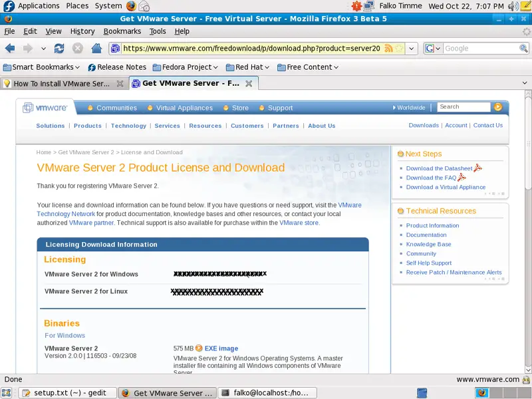Image resolution: width=532 pixels, height=399 pixels.
Task: Open the Places menu in top panel
Action: pos(77,6)
